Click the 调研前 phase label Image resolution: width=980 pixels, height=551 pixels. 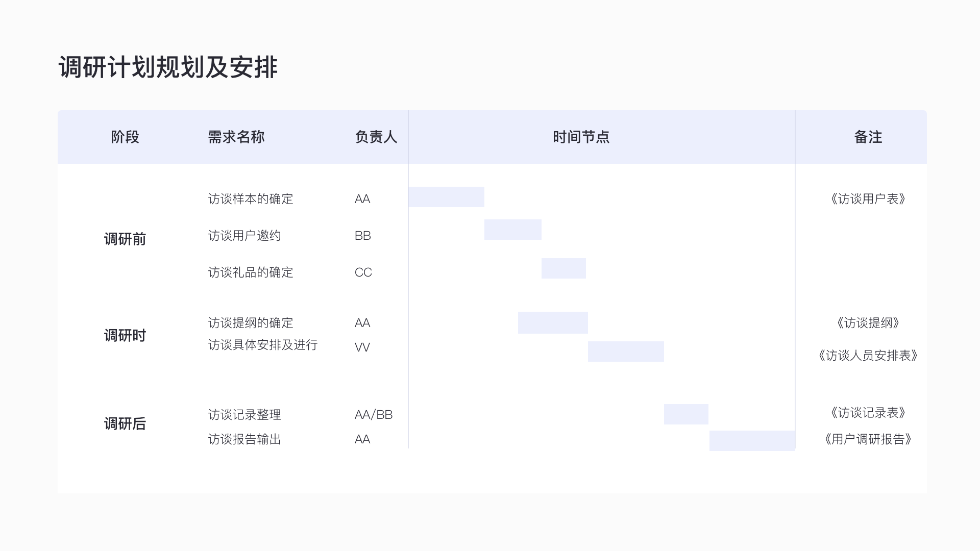pyautogui.click(x=125, y=239)
